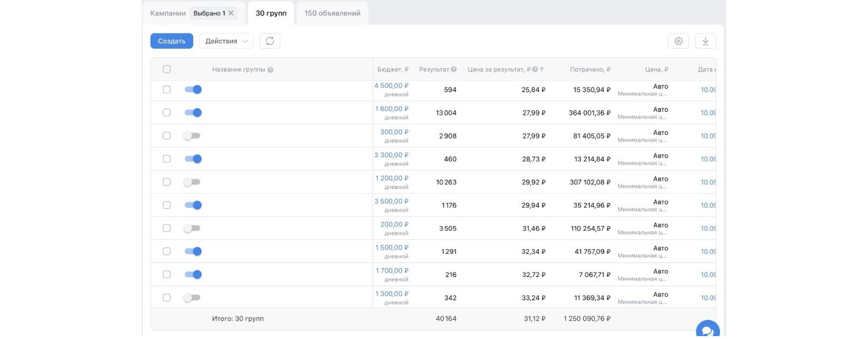Click the Создать button
Screen dimensions: 868x339
point(172,41)
